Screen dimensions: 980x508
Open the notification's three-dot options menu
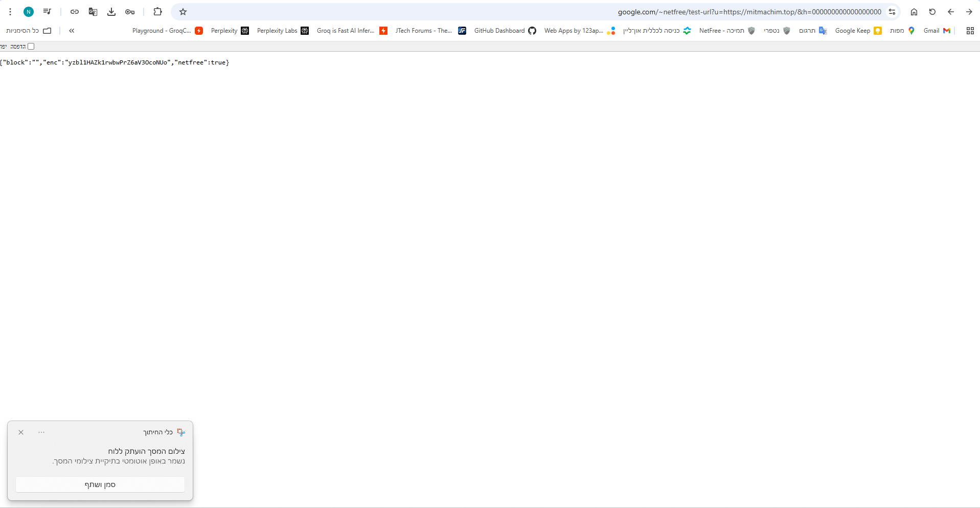coord(41,432)
